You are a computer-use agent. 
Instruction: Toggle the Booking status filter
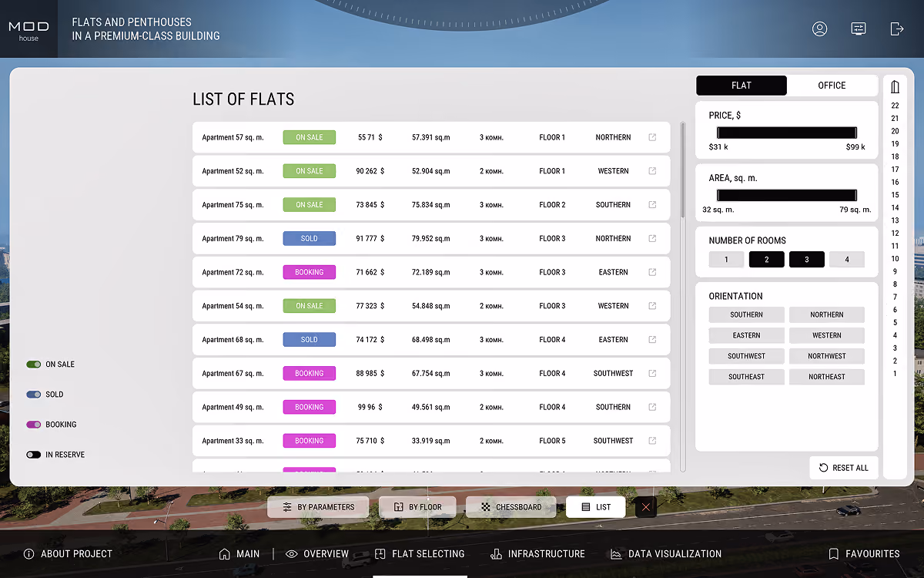[33, 425]
